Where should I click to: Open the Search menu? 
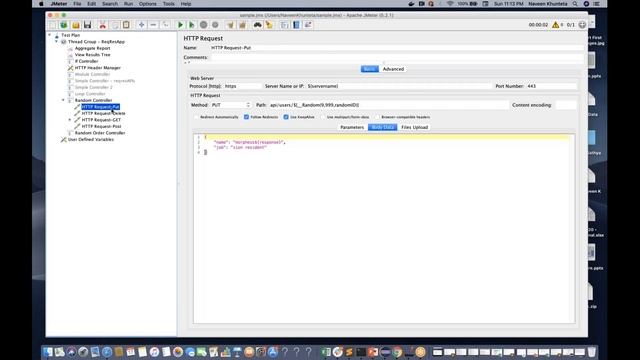[110, 4]
